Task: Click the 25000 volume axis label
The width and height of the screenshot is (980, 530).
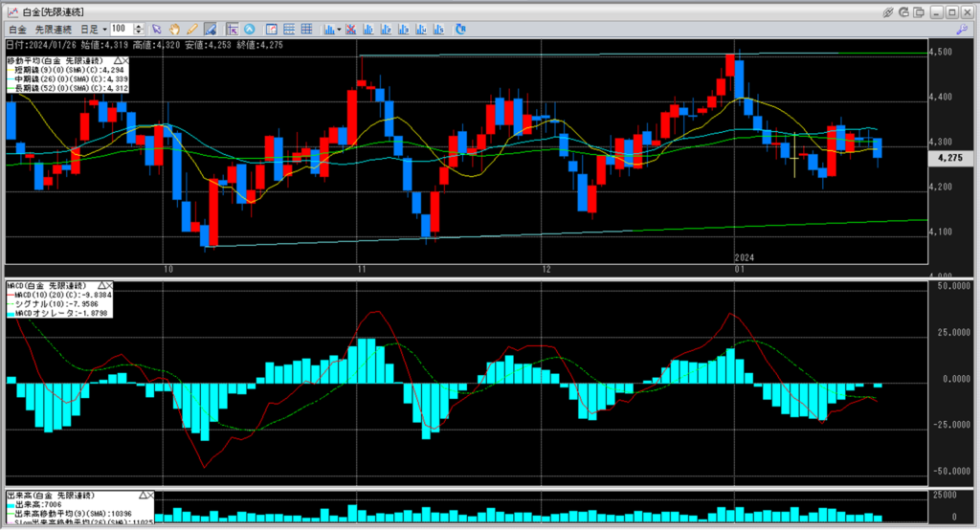Action: point(945,495)
